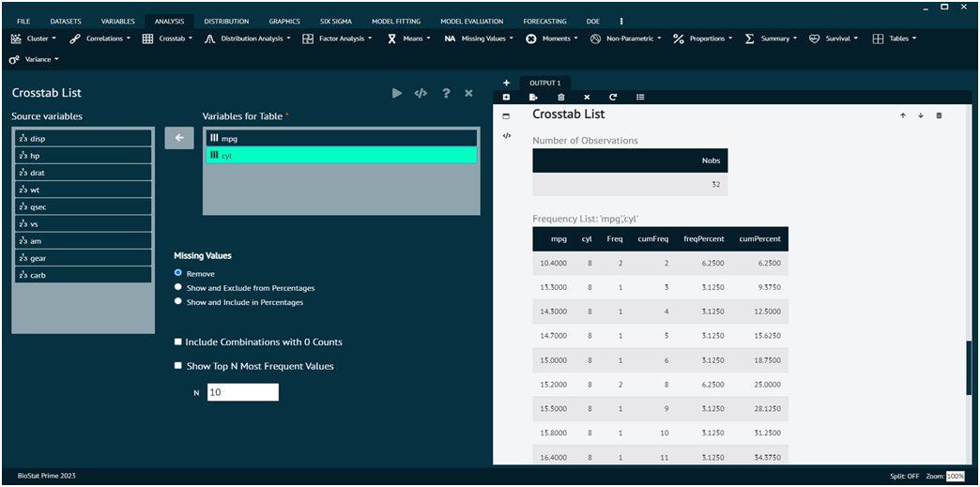Open the output list view icon
Screen dimensions: 980x487
click(640, 97)
